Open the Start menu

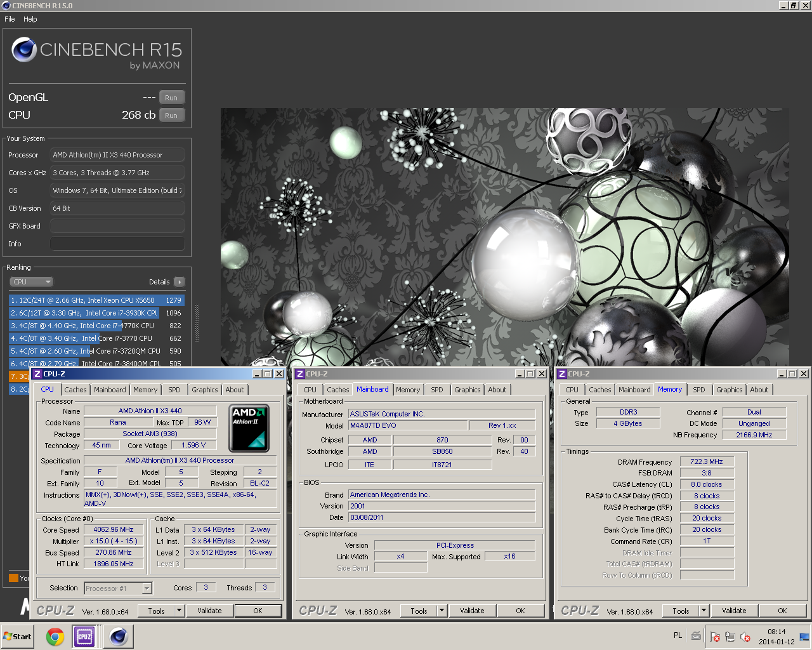pos(18,637)
